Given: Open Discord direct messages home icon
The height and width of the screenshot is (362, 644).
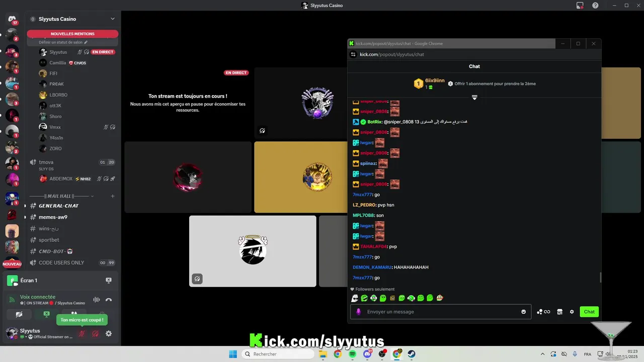Looking at the screenshot, I should click(x=12, y=19).
